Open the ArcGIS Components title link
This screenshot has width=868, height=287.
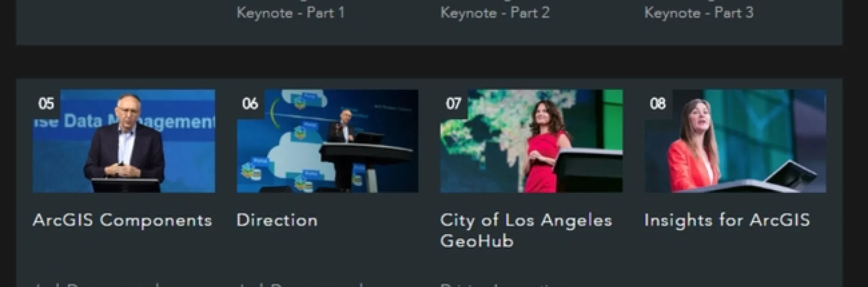coord(123,220)
